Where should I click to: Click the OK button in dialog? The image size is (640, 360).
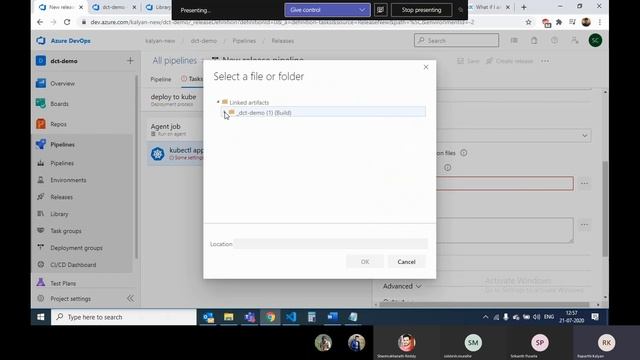(x=365, y=262)
